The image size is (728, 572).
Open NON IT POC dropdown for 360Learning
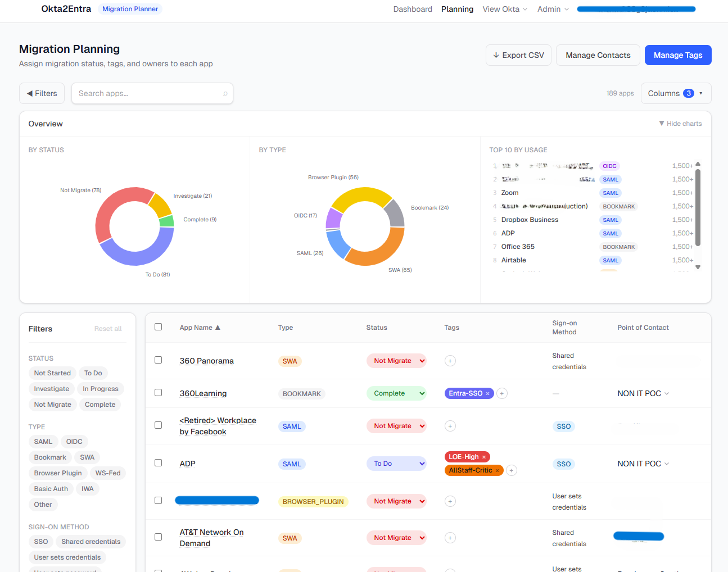[x=643, y=393]
